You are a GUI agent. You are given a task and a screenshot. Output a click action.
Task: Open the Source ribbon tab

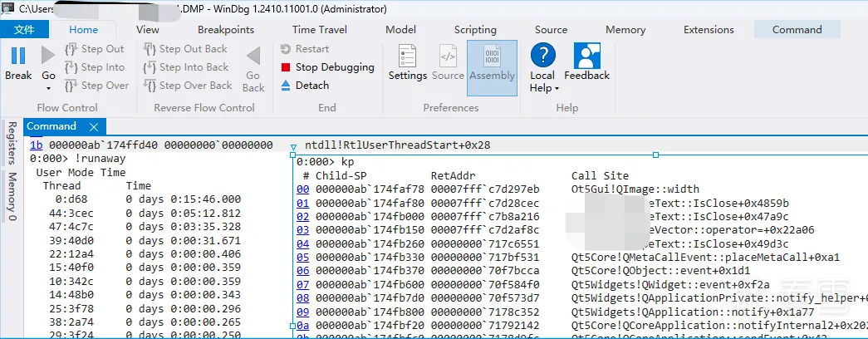pos(551,30)
